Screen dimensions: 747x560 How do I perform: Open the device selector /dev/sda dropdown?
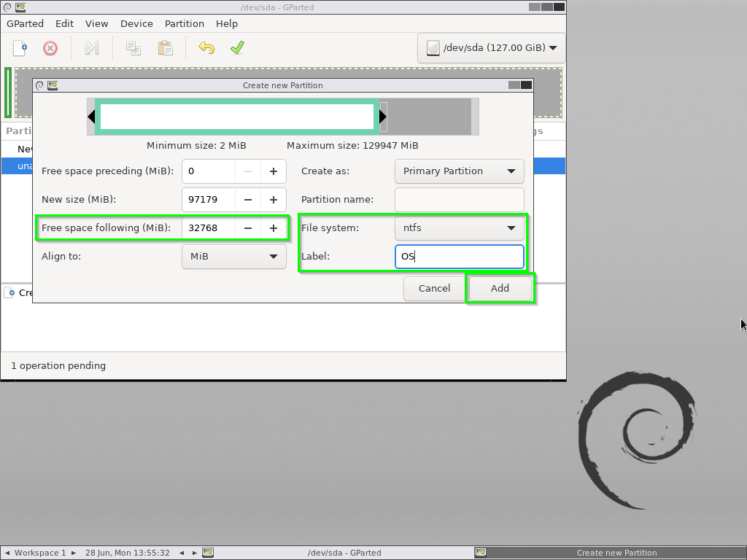tap(491, 47)
